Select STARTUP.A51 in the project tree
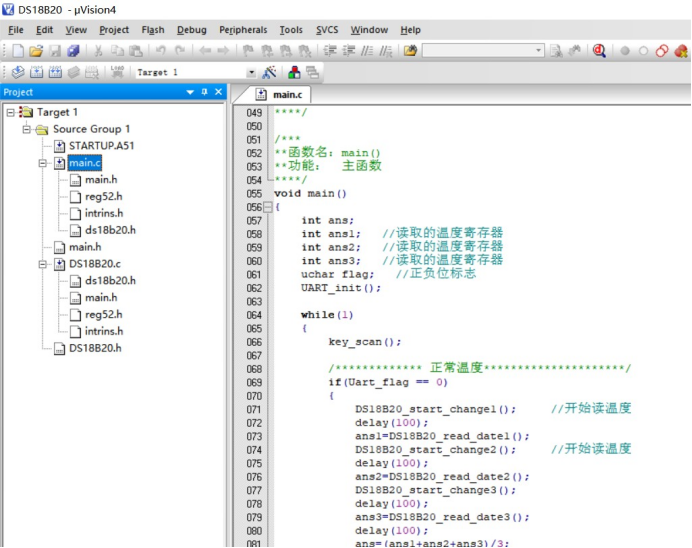 point(102,146)
